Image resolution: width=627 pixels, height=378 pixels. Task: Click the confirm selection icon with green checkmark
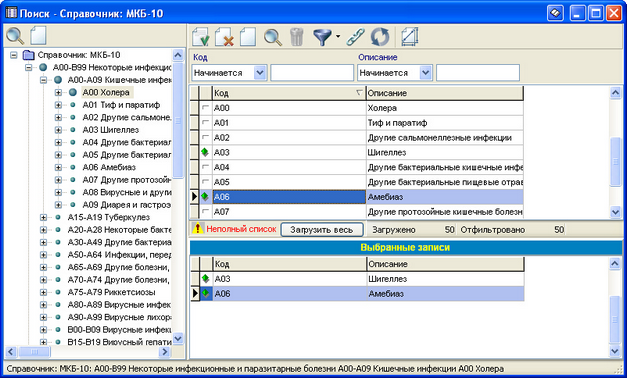pos(201,37)
